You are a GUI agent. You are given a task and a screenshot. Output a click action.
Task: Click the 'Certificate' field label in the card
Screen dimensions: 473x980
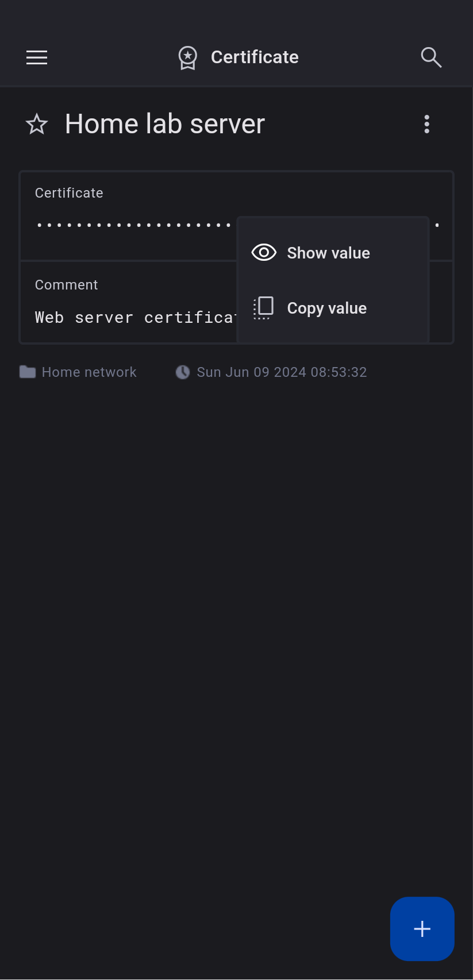point(69,193)
